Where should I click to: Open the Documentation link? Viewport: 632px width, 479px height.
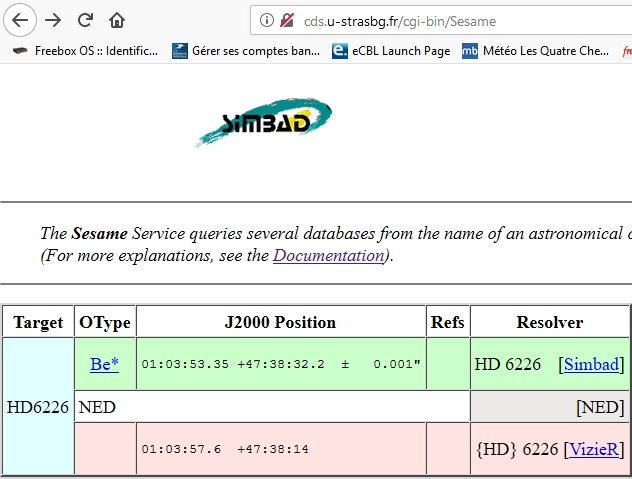point(328,255)
